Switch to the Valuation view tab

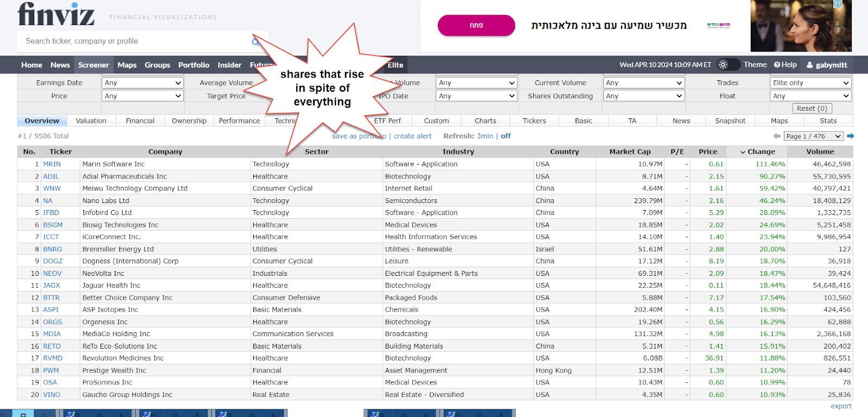coord(91,121)
